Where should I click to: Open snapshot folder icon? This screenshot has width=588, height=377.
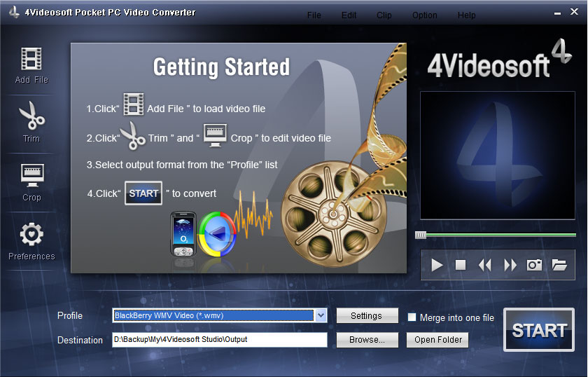click(559, 265)
